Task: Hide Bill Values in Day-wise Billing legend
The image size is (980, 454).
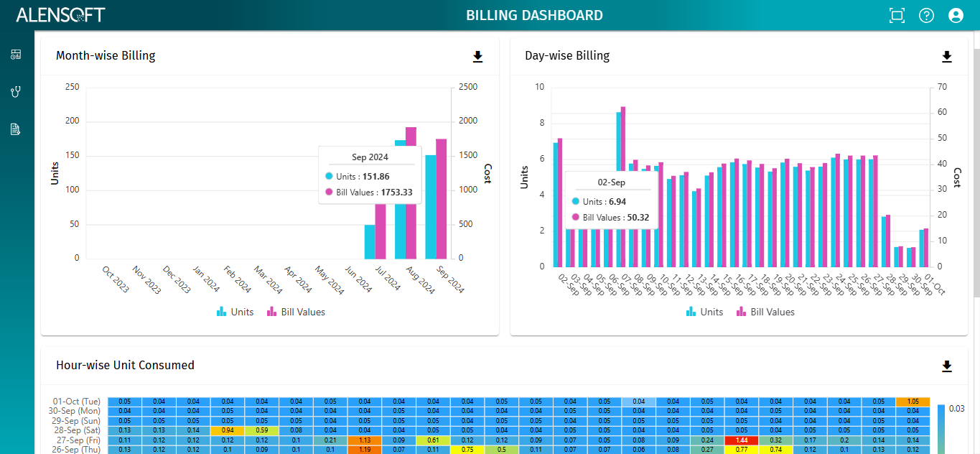Action: pyautogui.click(x=765, y=312)
